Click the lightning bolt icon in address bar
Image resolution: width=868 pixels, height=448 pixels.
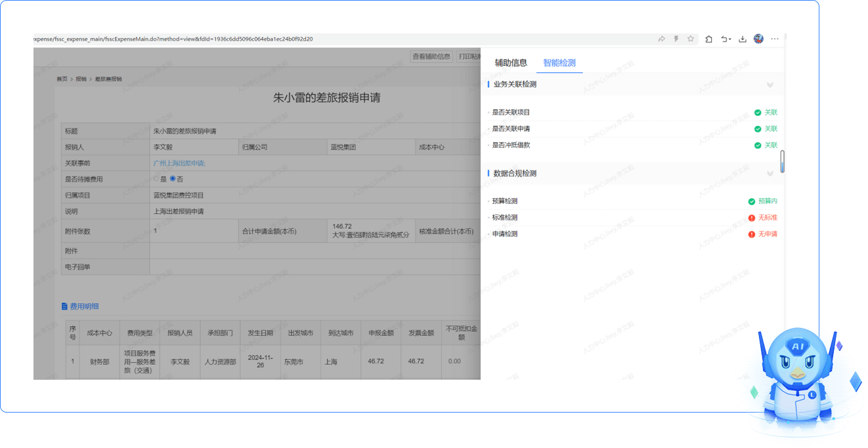pos(676,39)
